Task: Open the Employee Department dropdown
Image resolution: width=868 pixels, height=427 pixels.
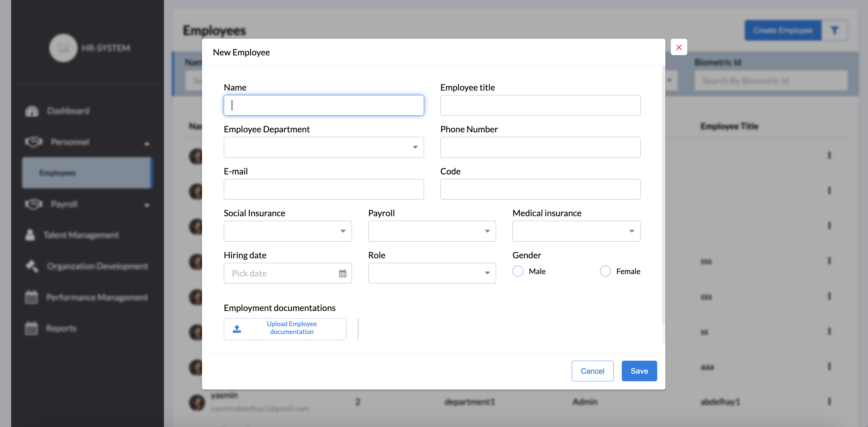Action: 323,147
